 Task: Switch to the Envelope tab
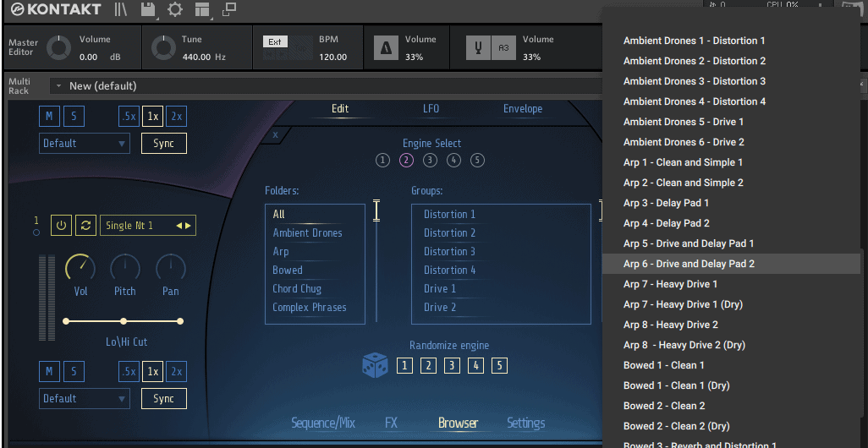tap(523, 108)
